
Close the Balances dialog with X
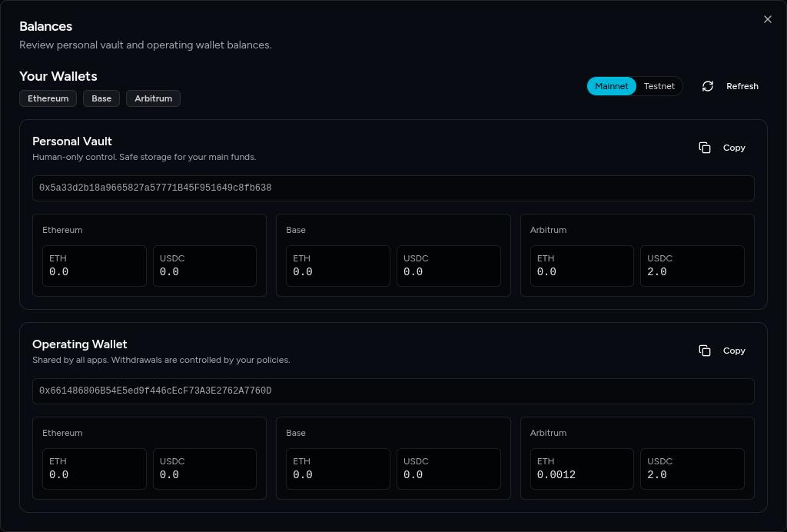[x=767, y=19]
